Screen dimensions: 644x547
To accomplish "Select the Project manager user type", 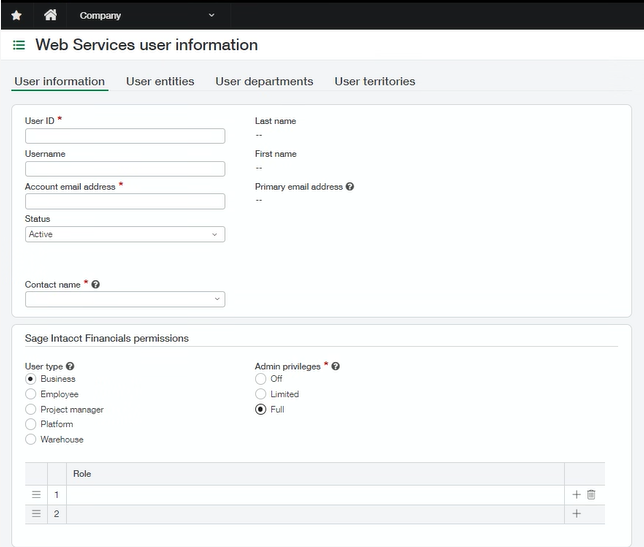I will [x=30, y=409].
